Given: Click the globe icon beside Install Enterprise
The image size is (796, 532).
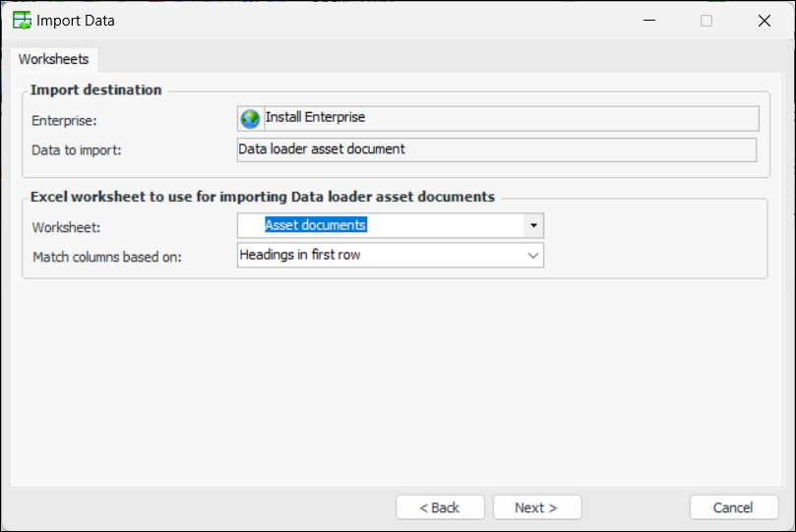Looking at the screenshot, I should click(250, 118).
